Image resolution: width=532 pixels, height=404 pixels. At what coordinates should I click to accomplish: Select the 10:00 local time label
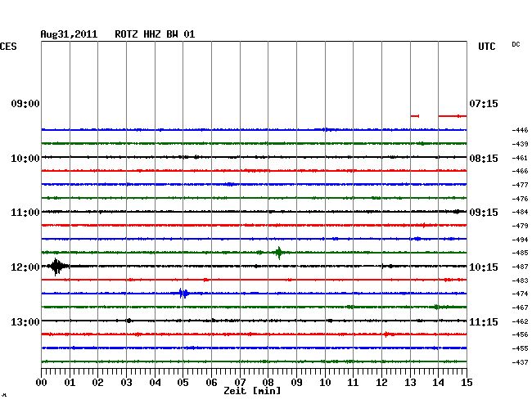click(x=25, y=159)
